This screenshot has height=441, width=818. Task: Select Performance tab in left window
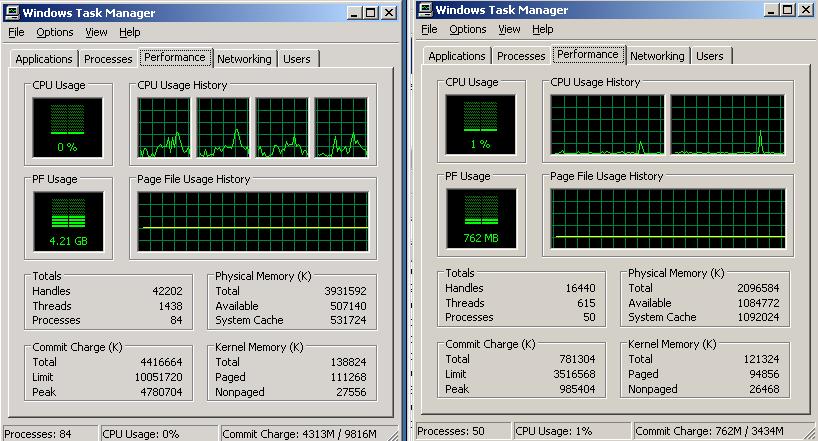175,57
